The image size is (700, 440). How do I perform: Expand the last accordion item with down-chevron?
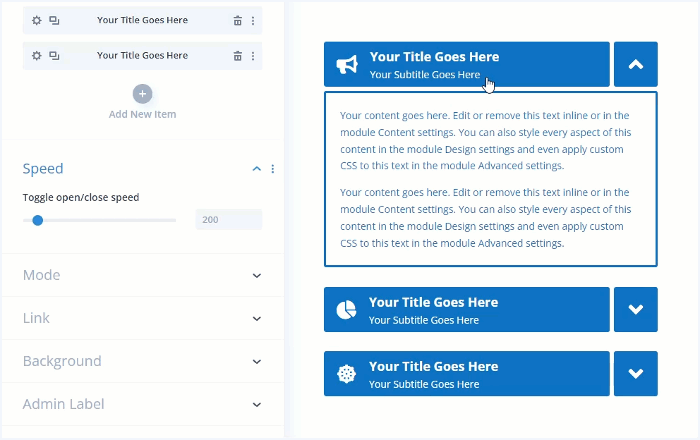(636, 373)
